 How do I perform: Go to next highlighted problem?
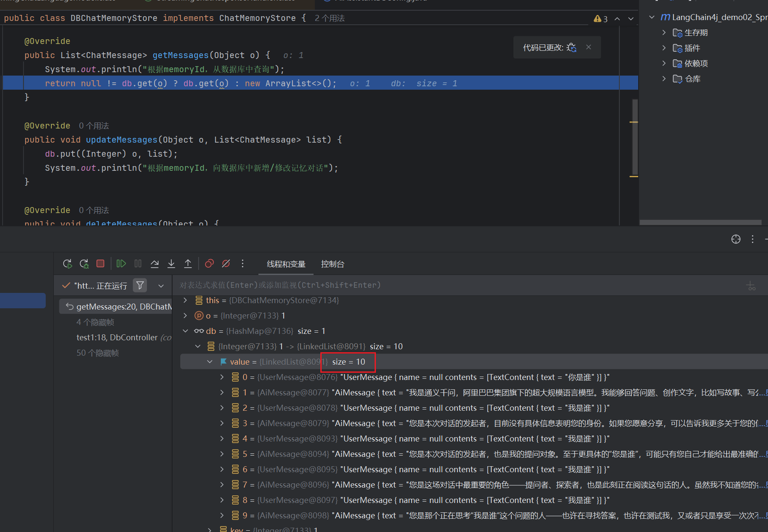631,19
